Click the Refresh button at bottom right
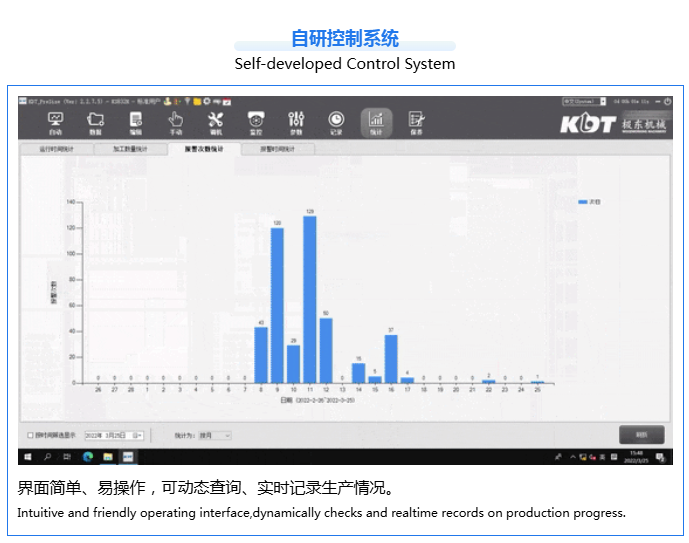The height and width of the screenshot is (543, 689). [641, 434]
